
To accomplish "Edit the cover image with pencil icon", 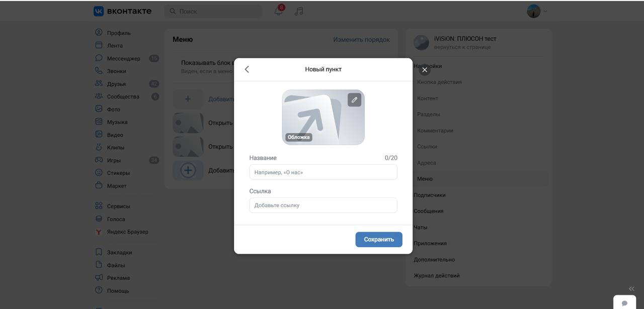I will point(354,100).
